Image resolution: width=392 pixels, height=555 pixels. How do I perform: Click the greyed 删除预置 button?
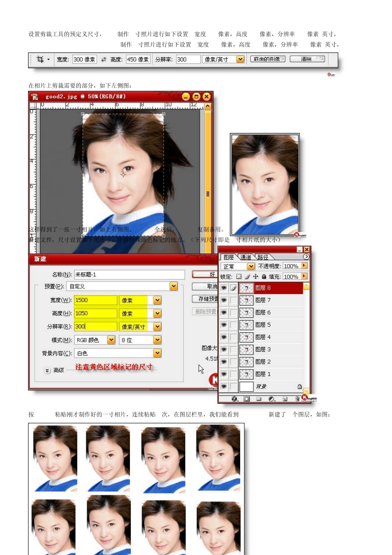point(205,311)
